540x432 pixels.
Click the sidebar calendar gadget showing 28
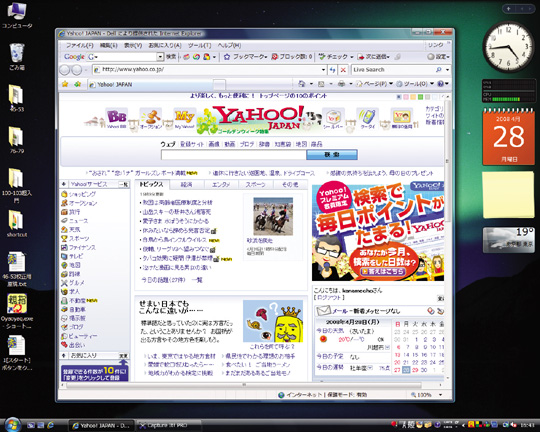[x=508, y=136]
